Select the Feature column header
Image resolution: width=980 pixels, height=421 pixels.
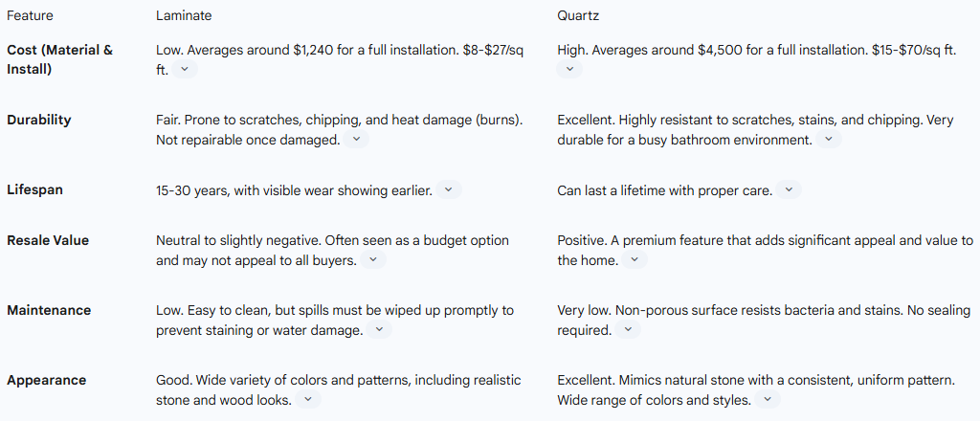tap(30, 16)
